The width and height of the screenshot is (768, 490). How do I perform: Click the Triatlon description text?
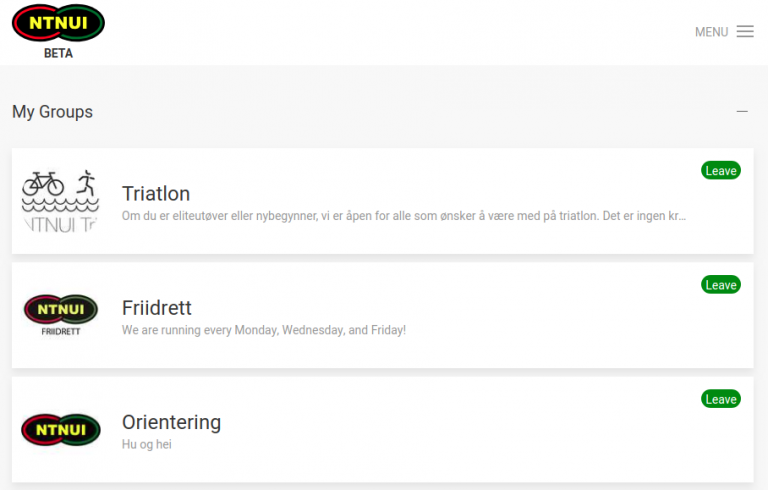pos(404,216)
